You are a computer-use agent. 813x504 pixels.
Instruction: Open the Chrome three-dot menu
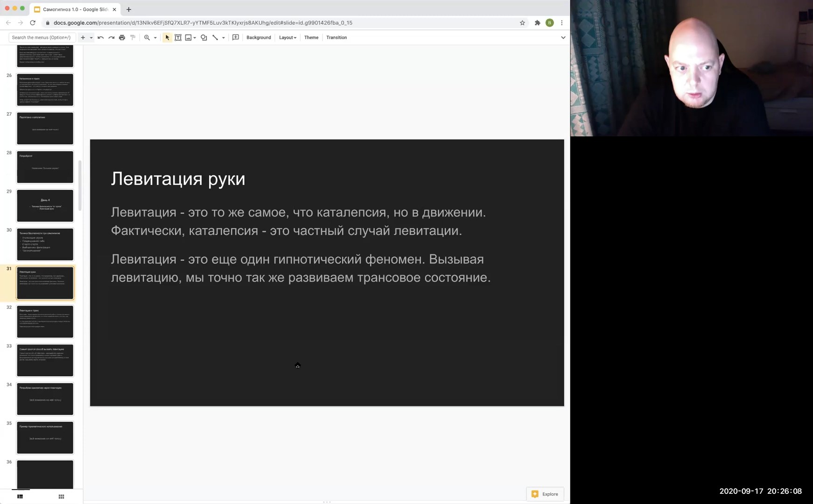pos(562,22)
